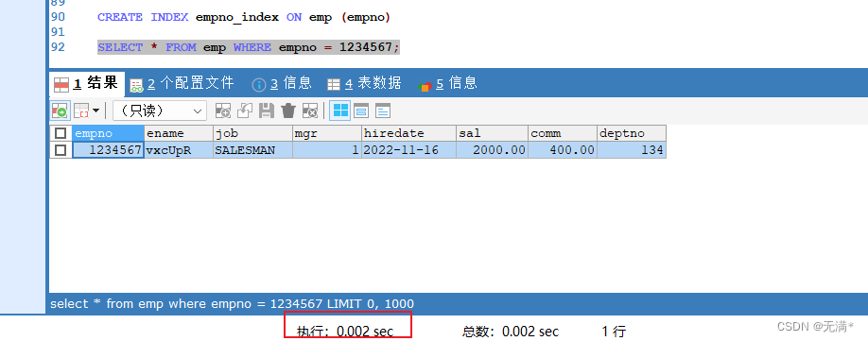This screenshot has width=868, height=341.
Task: Click the hiredate column header
Action: point(409,133)
